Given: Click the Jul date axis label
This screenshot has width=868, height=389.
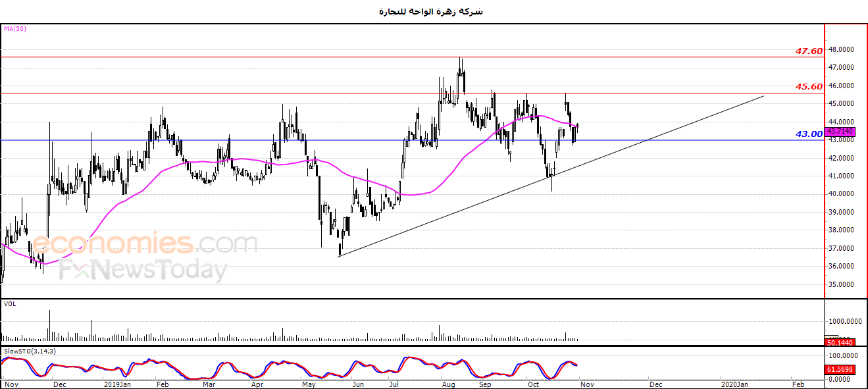Looking at the screenshot, I should [x=394, y=383].
